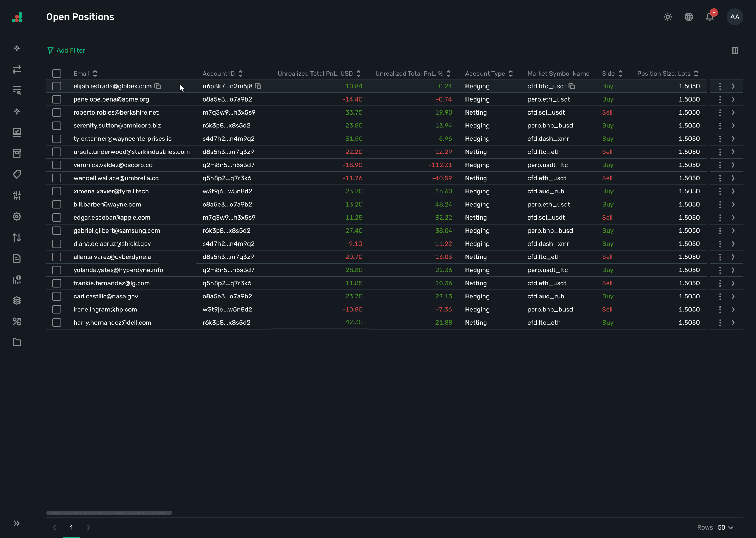Open the transfer arrows sidebar icon

tap(17, 69)
